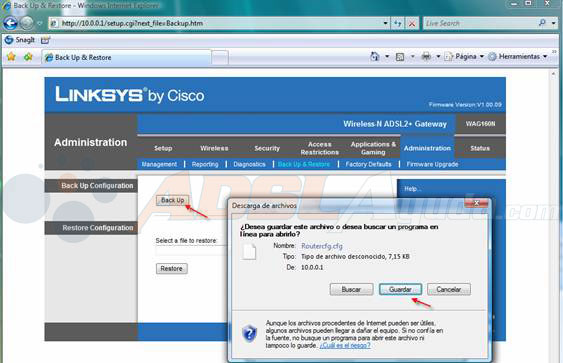The image size is (563, 363).
Task: Click the Add to Favorites icon
Action: pyautogui.click(x=28, y=57)
